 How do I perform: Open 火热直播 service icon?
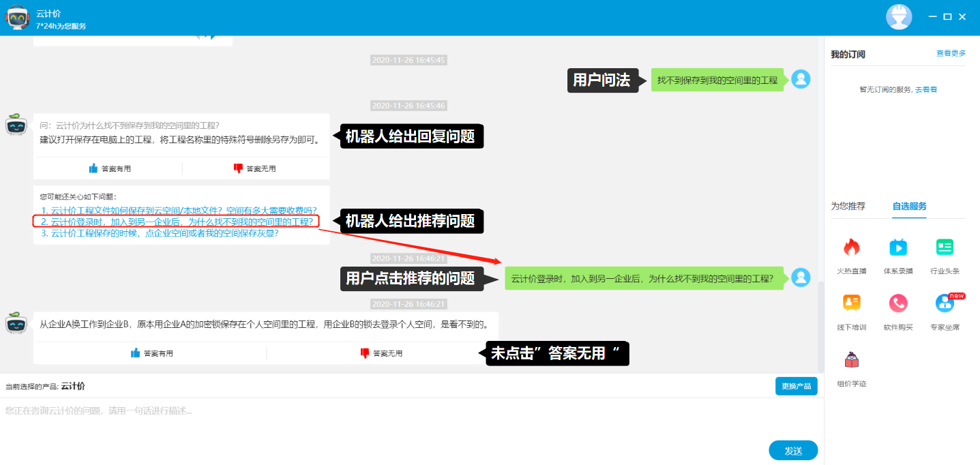(851, 247)
